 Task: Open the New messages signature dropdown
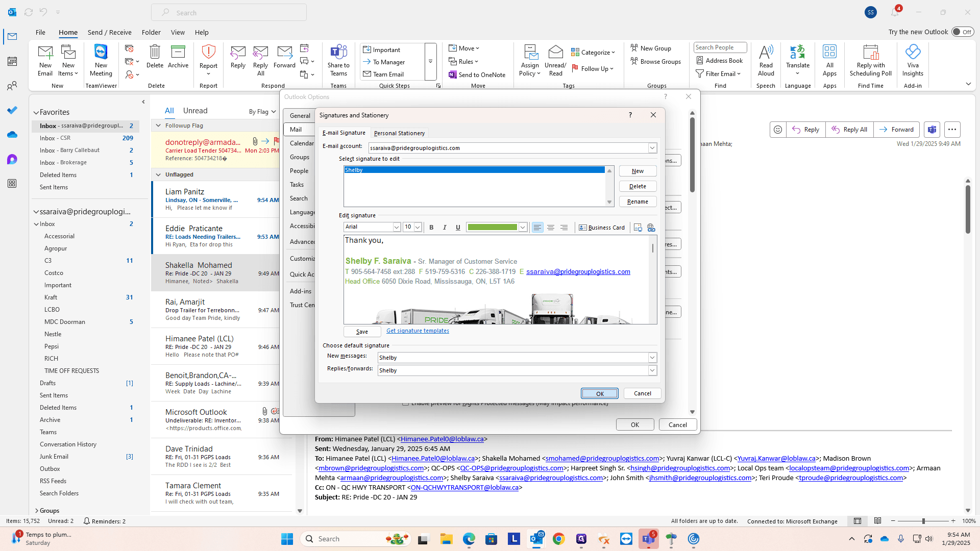[x=652, y=358]
